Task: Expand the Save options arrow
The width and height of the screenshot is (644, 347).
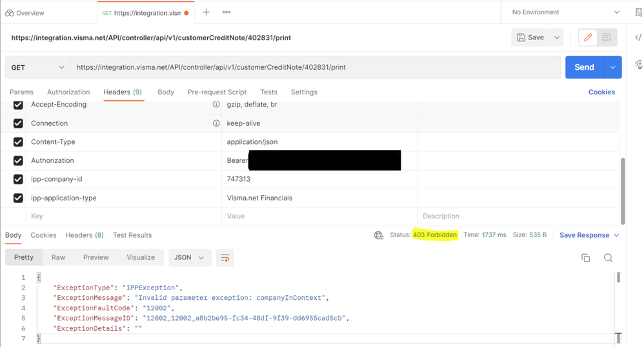Action: pyautogui.click(x=557, y=37)
